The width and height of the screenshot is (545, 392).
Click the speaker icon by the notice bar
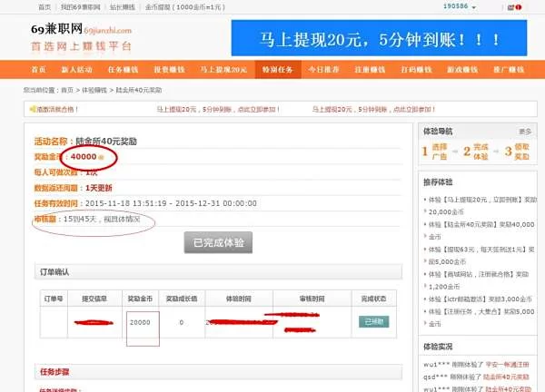(x=30, y=109)
